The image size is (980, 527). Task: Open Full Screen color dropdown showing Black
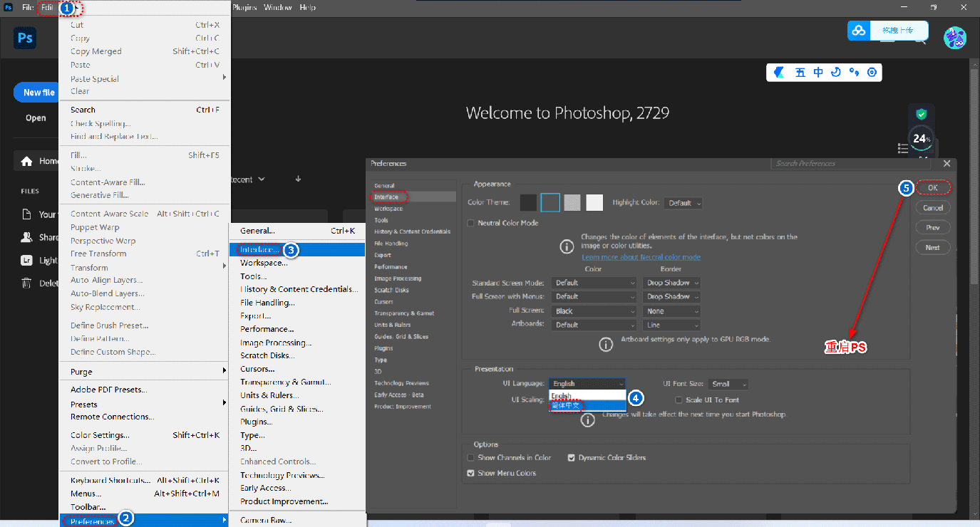pyautogui.click(x=594, y=311)
